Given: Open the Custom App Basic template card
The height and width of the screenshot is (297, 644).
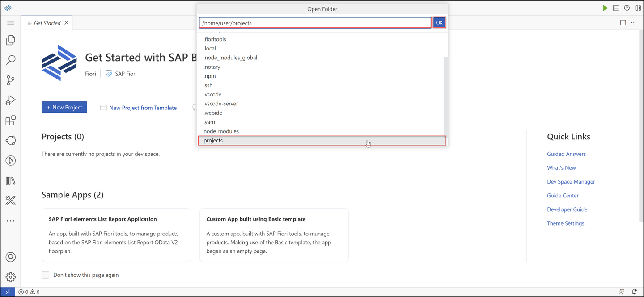Looking at the screenshot, I should (x=274, y=235).
